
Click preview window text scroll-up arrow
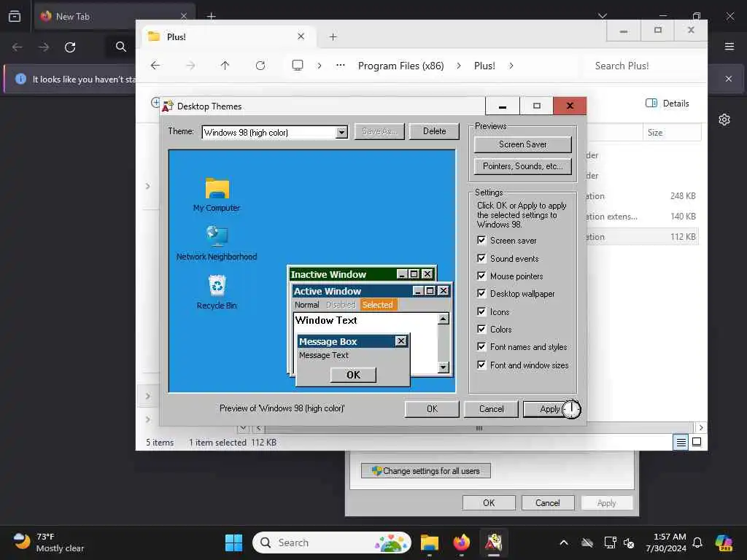tap(444, 319)
